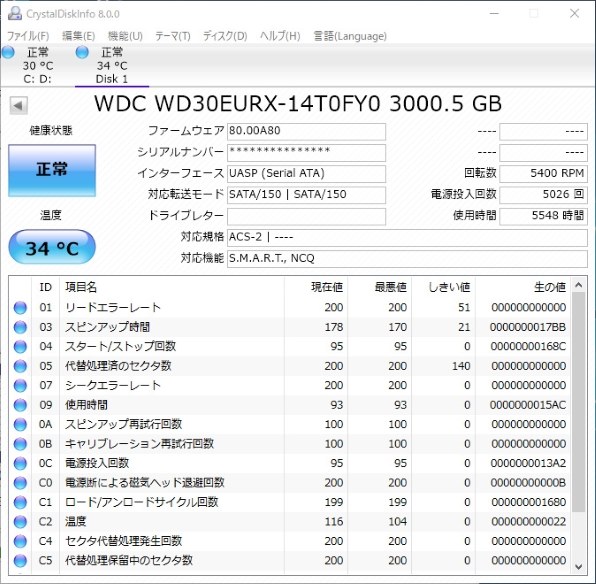Open the ディスク(D) menu

[225, 36]
